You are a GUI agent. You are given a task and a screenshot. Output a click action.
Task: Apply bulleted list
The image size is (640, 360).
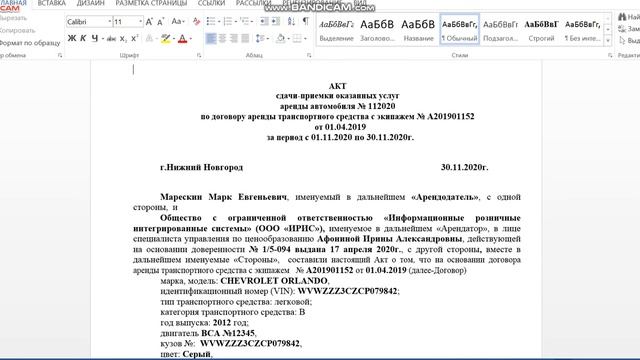pyautogui.click(x=211, y=21)
